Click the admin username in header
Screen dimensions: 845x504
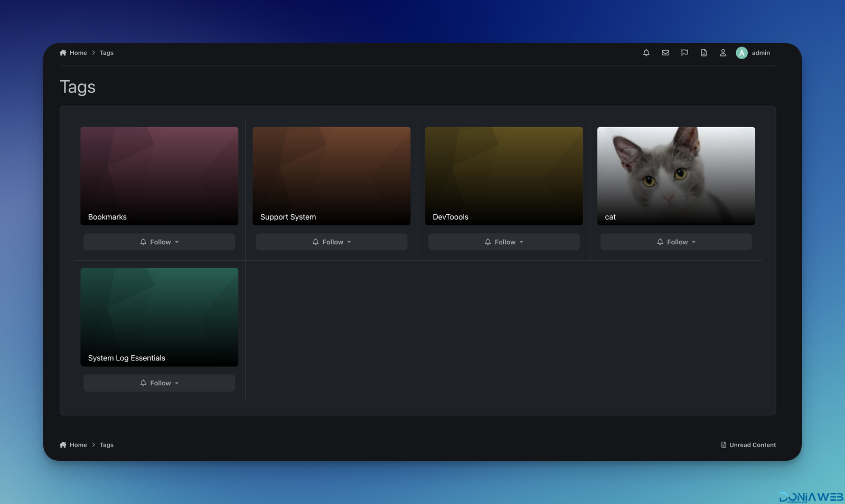click(x=760, y=53)
